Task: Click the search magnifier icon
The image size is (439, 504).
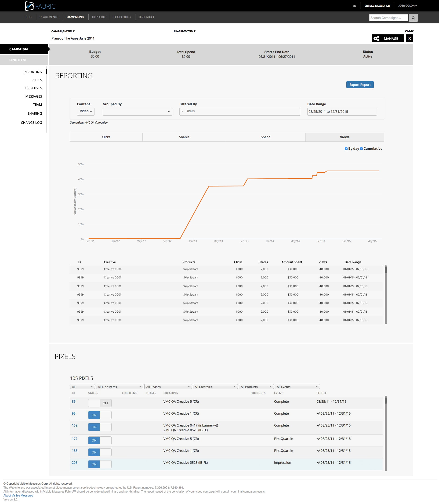Action: point(413,18)
